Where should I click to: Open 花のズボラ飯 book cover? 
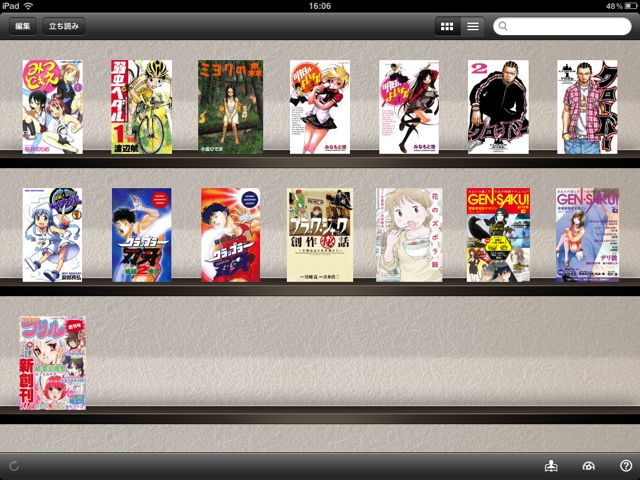tap(409, 235)
